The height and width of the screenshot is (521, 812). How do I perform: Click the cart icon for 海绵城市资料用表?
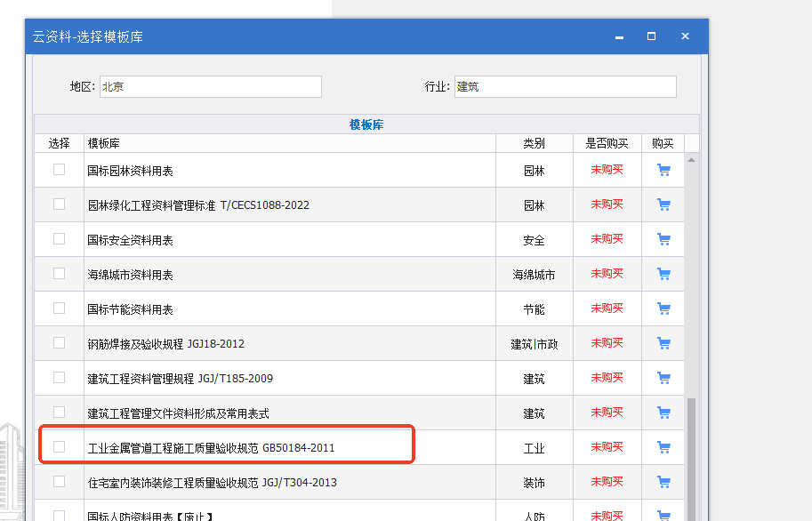[663, 274]
